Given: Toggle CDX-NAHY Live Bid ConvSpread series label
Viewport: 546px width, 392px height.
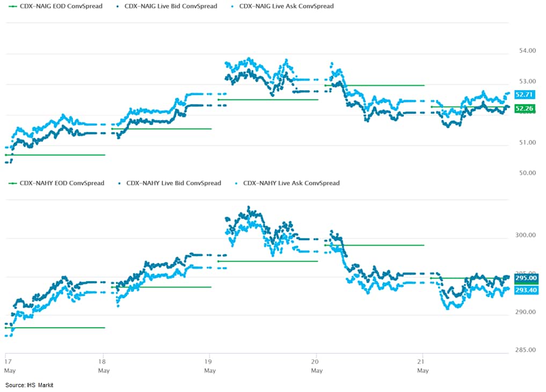Looking at the screenshot, I should tap(173, 183).
